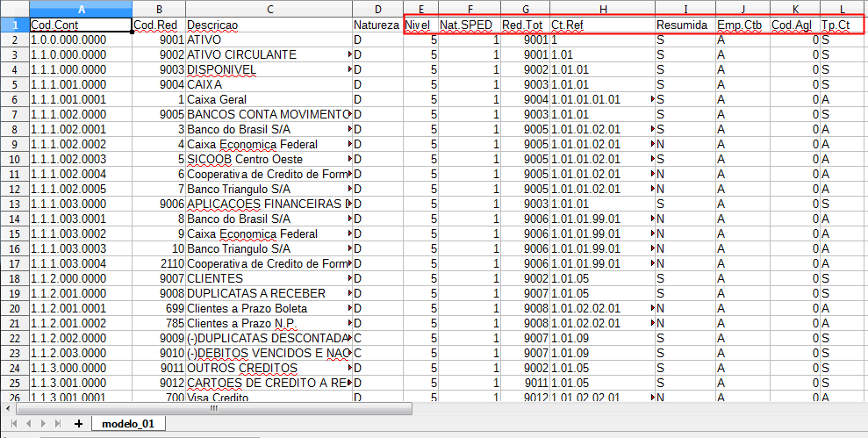
Task: Select the Ct.Ref header cell
Action: pos(602,25)
